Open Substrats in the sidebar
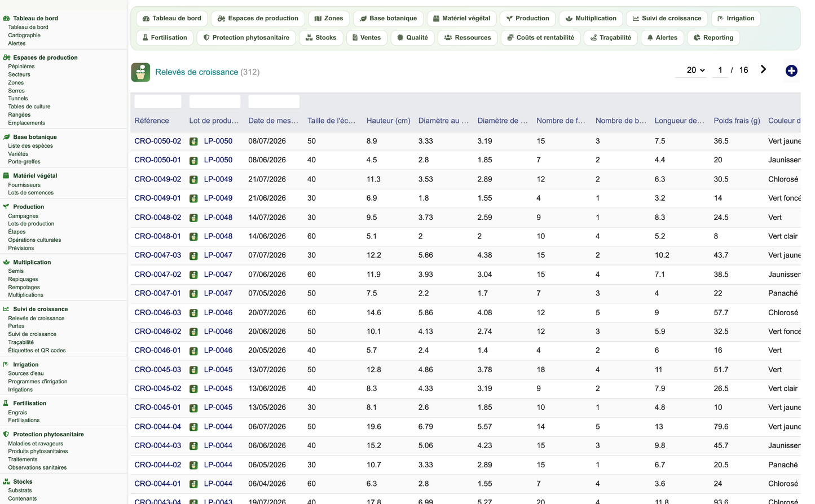 click(x=20, y=490)
